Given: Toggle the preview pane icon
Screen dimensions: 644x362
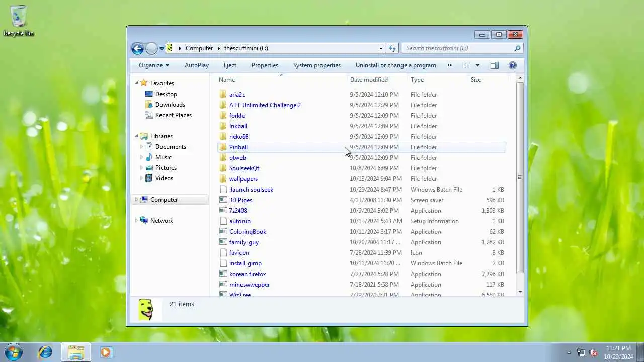Looking at the screenshot, I should tap(495, 65).
